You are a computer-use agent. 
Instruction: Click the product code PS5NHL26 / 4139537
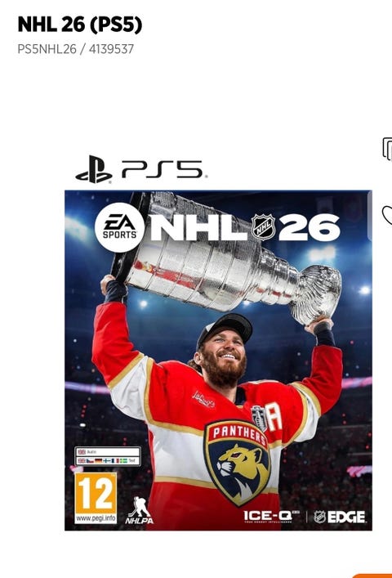tap(75, 49)
